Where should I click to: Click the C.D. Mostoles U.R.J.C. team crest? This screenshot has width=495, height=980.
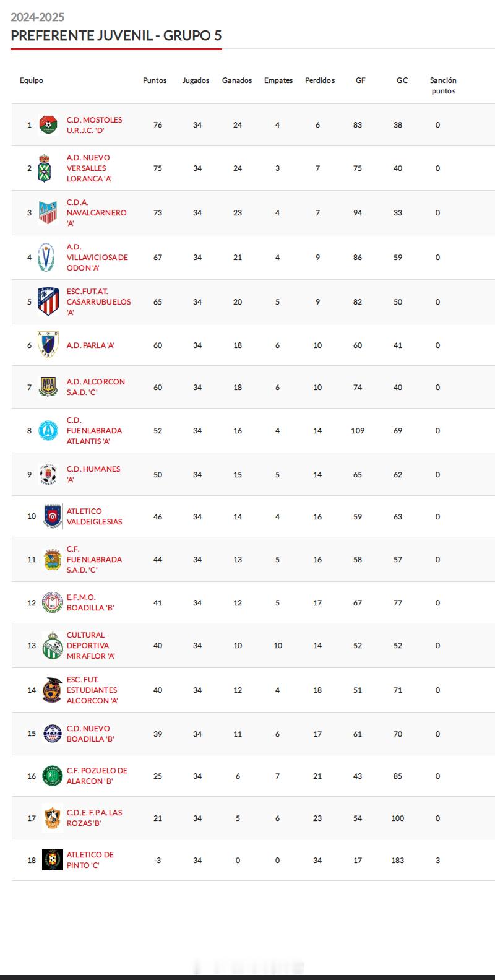click(48, 124)
